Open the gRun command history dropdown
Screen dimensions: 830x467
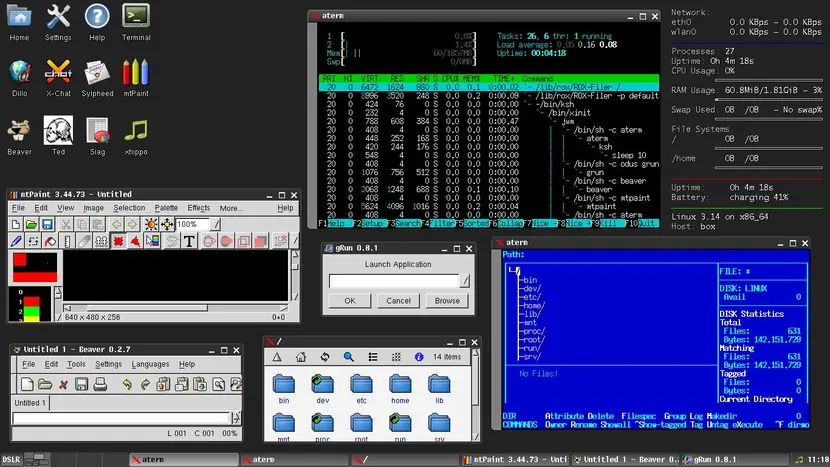click(x=464, y=281)
